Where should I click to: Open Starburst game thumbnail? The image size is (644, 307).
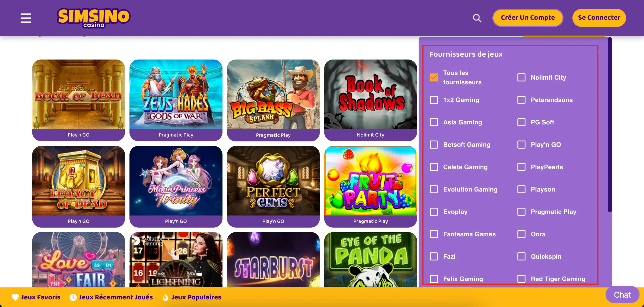click(273, 260)
